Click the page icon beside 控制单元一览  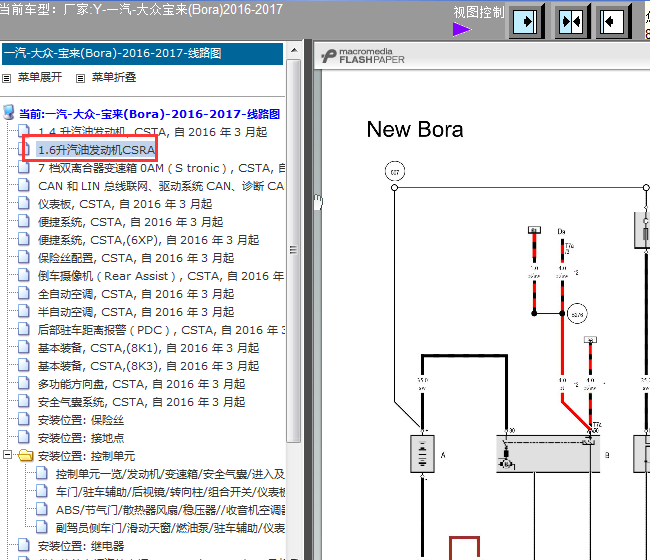point(42,473)
